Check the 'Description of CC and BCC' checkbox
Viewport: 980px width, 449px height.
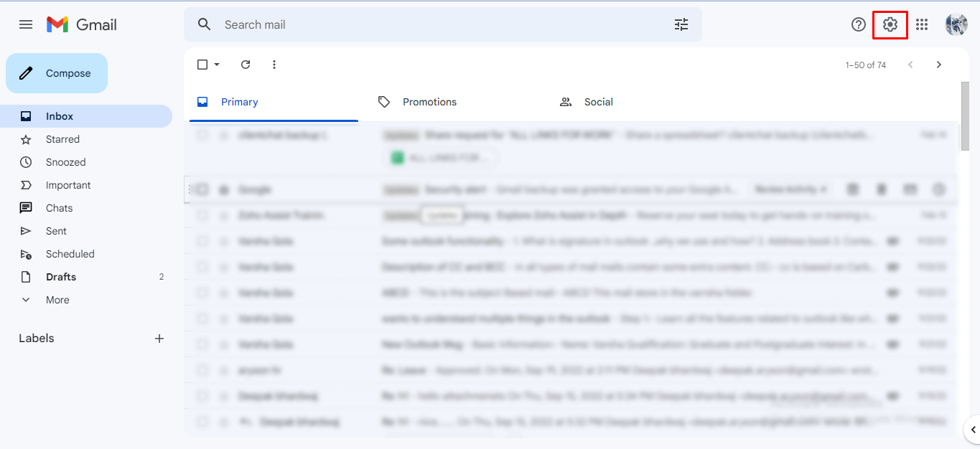[202, 267]
